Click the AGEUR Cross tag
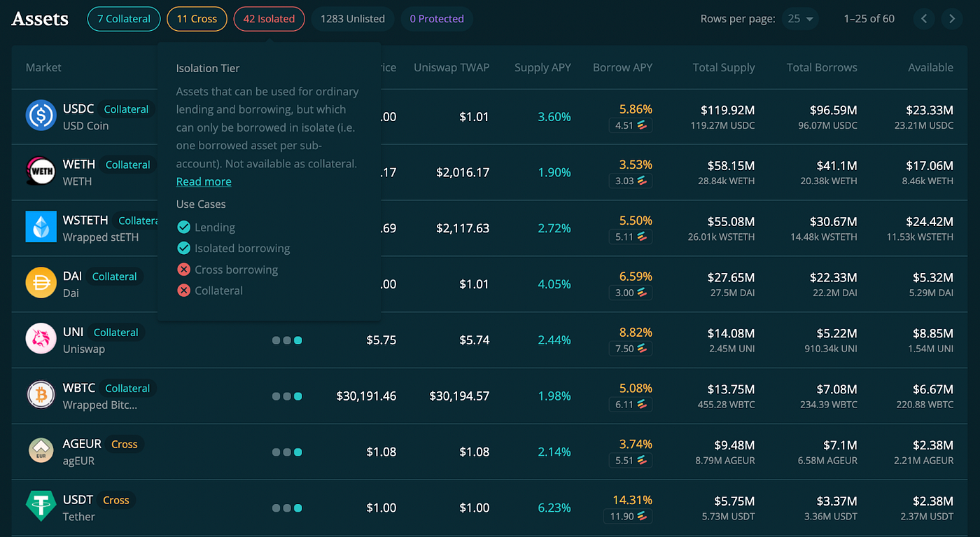The width and height of the screenshot is (980, 537). 124,444
